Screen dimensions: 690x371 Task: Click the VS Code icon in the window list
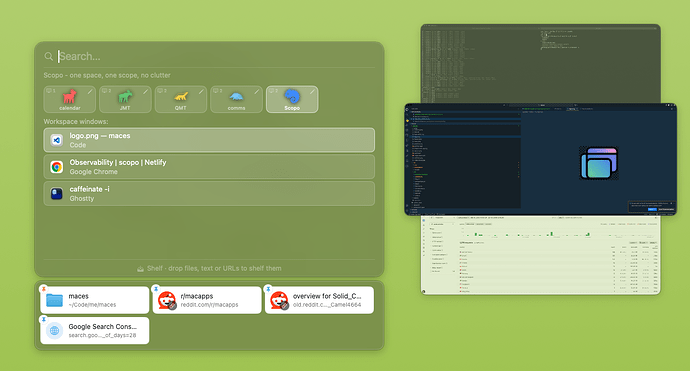point(56,140)
